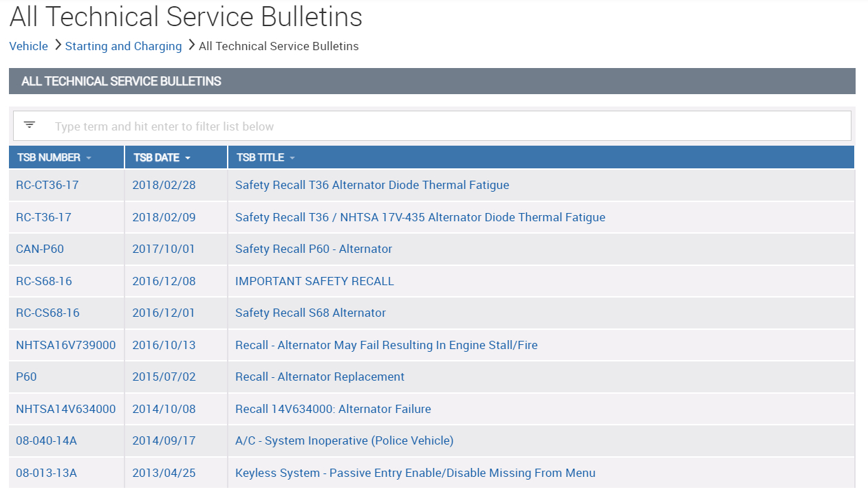View Safety Recall S68 Alternator bulletin
868x492 pixels.
pyautogui.click(x=310, y=313)
